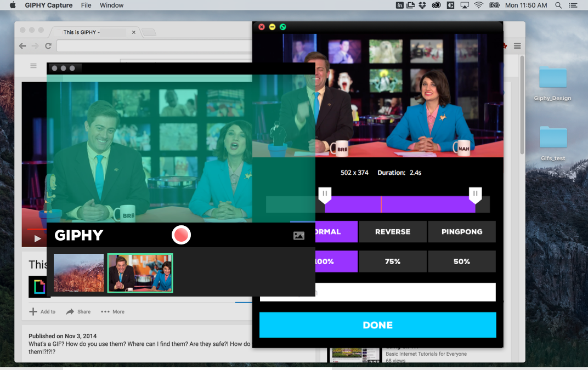The image size is (588, 370).
Task: Click the Wi-Fi status icon
Action: click(x=478, y=5)
